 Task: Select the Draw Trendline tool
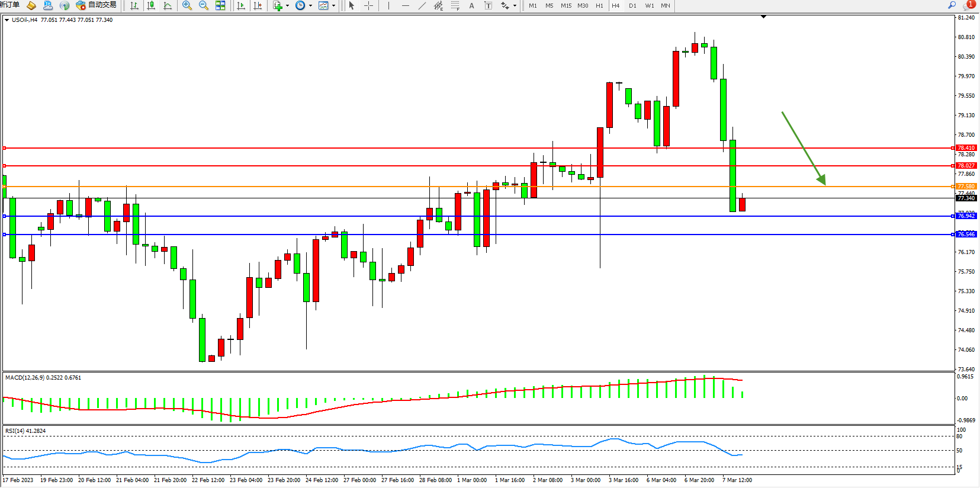click(x=422, y=5)
